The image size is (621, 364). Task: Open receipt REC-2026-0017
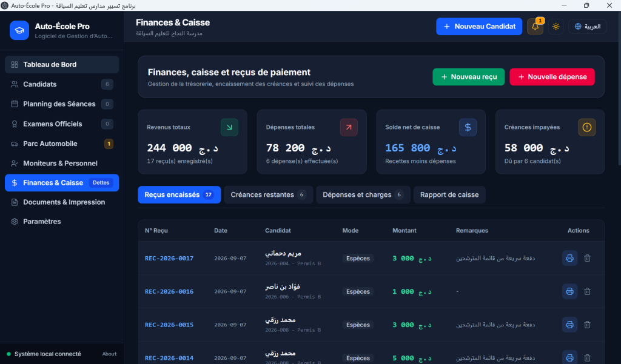pos(169,259)
